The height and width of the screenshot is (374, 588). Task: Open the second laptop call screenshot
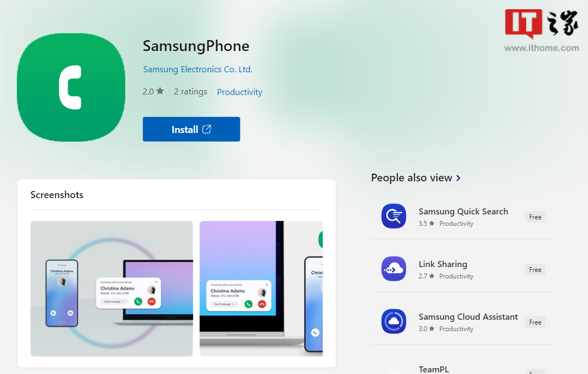[261, 288]
